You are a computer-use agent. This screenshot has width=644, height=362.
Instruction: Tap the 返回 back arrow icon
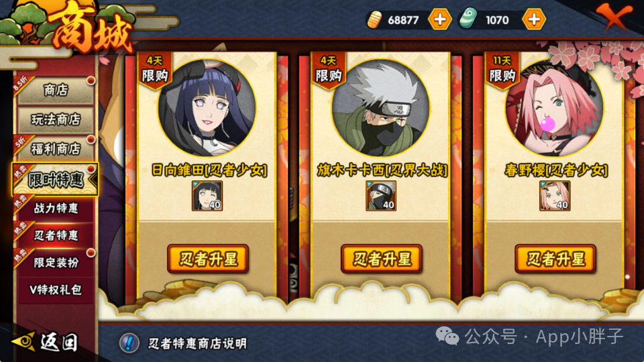tap(24, 341)
